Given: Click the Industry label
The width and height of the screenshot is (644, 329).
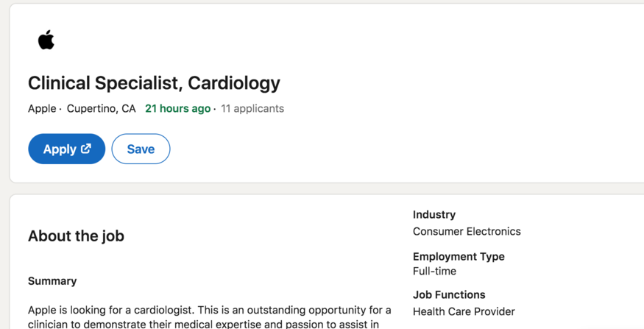Looking at the screenshot, I should [434, 215].
